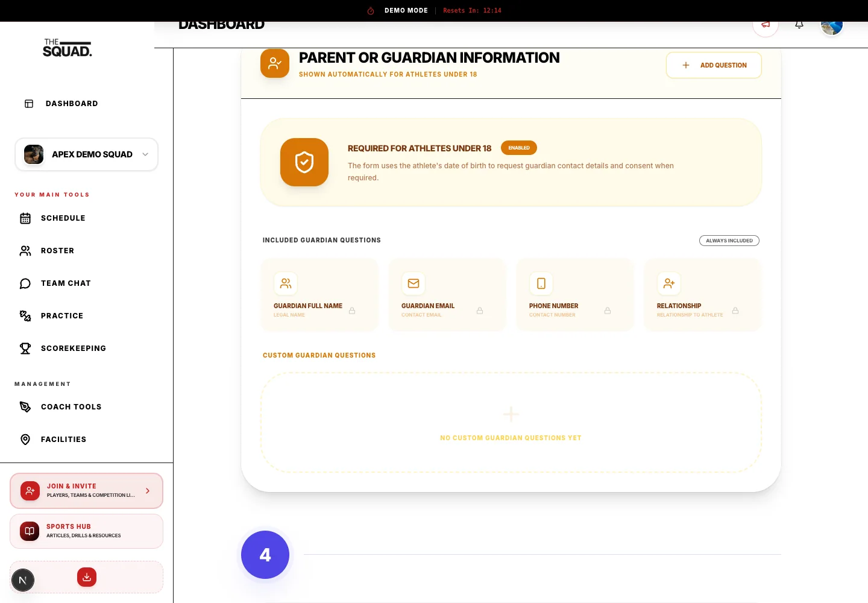This screenshot has height=603, width=868.
Task: Click the Guardian Full Name people icon
Action: (x=286, y=283)
